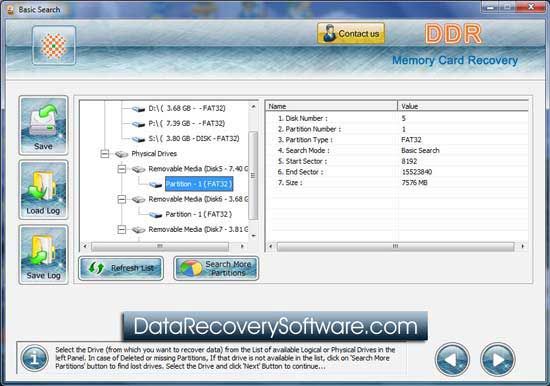Select drive D:\ 3.68 GB FAT32
Screen dimensions: 550x386
187,108
